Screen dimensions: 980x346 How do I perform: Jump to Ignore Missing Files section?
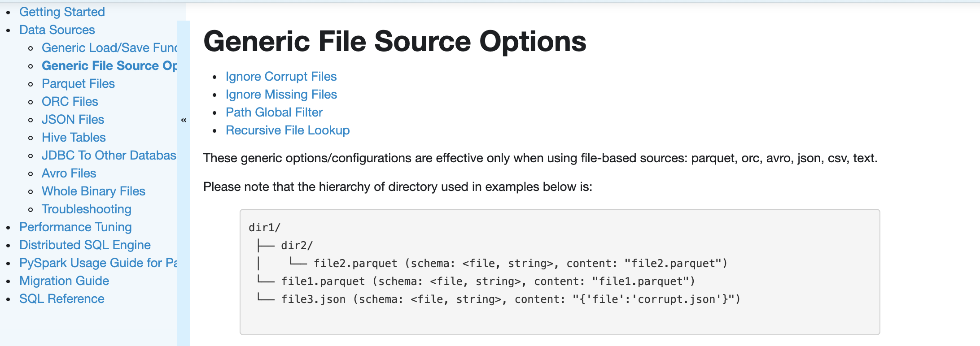pyautogui.click(x=281, y=95)
